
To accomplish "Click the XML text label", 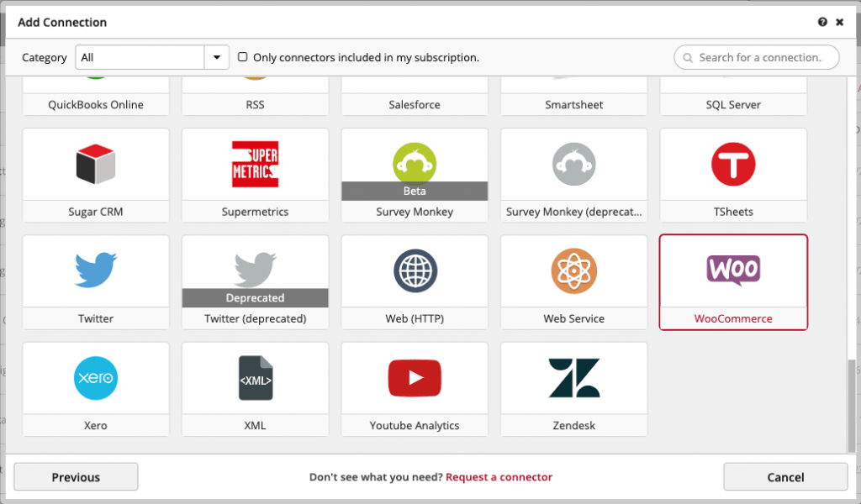I will pos(255,426).
